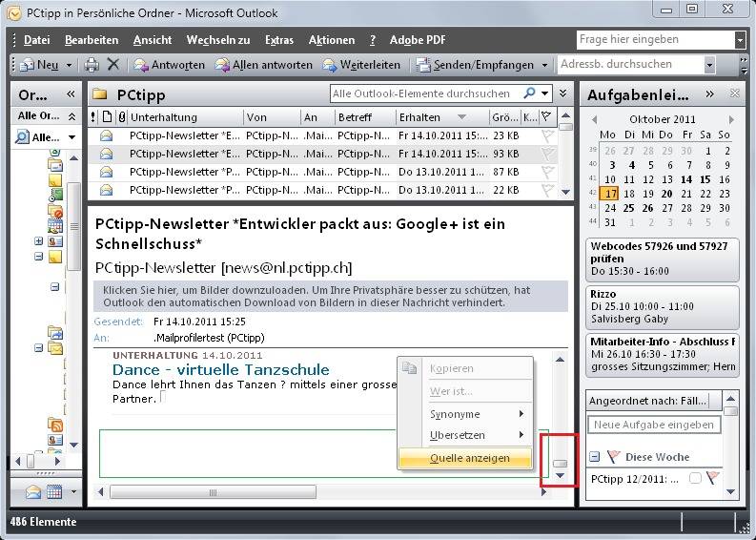Viewport: 756px width, 540px height.
Task: Open the Datei menu
Action: pyautogui.click(x=36, y=40)
